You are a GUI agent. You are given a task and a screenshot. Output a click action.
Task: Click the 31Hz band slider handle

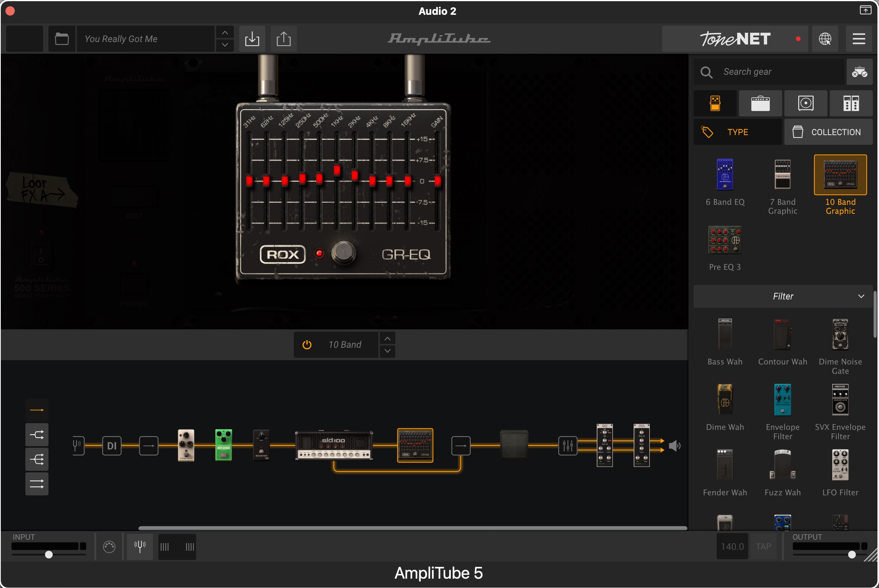click(x=249, y=181)
